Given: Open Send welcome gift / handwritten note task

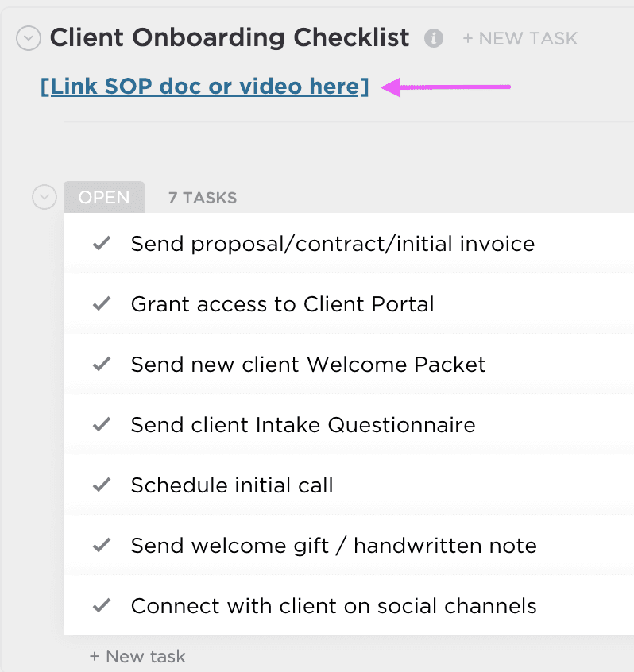Looking at the screenshot, I should pos(334,546).
